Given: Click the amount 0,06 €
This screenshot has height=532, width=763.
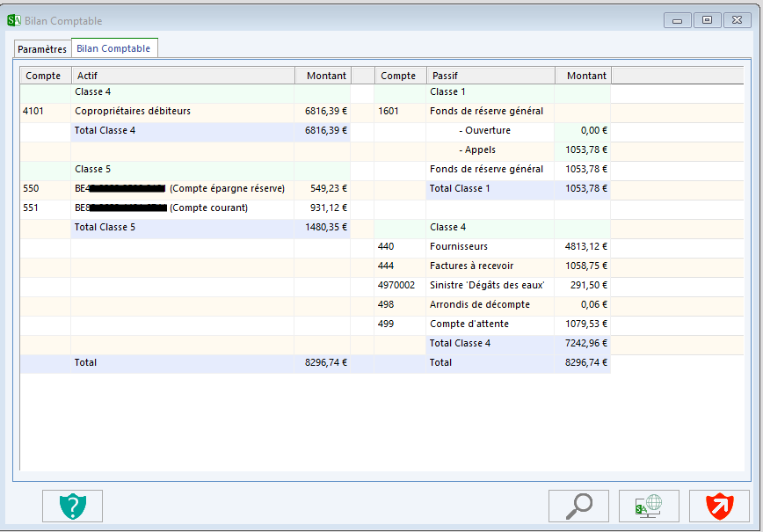Looking at the screenshot, I should tap(594, 305).
